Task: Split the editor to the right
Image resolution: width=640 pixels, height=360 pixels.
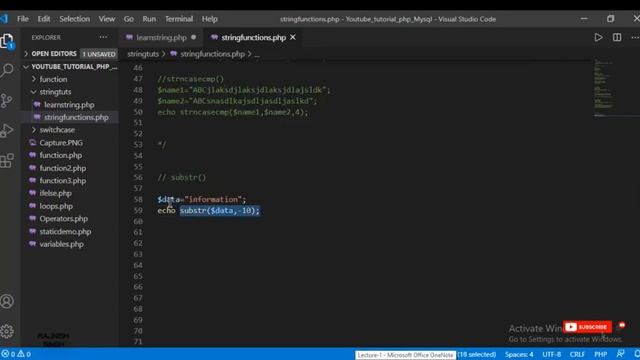Action: (617, 38)
